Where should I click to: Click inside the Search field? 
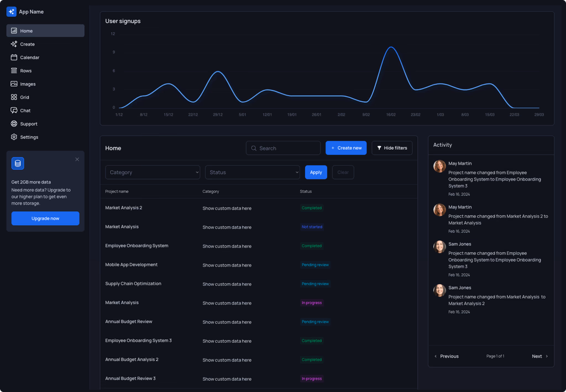(283, 148)
